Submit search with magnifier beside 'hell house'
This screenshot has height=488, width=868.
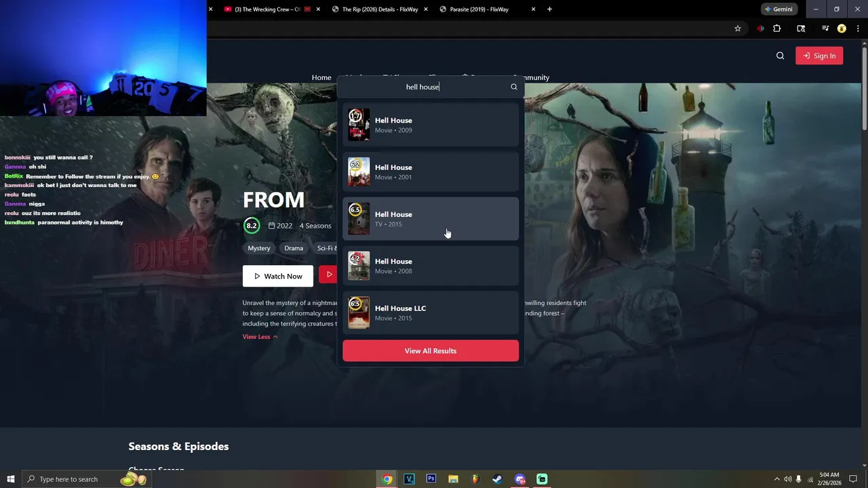pos(513,87)
